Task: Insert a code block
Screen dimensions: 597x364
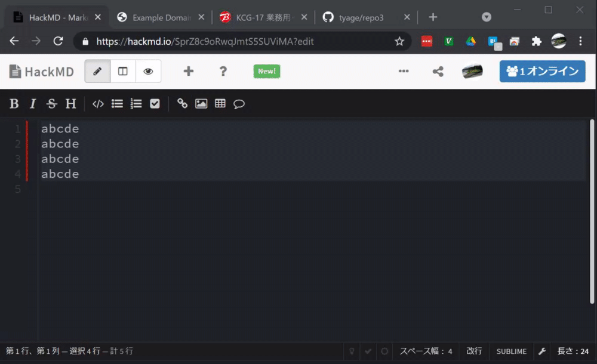Action: tap(98, 103)
